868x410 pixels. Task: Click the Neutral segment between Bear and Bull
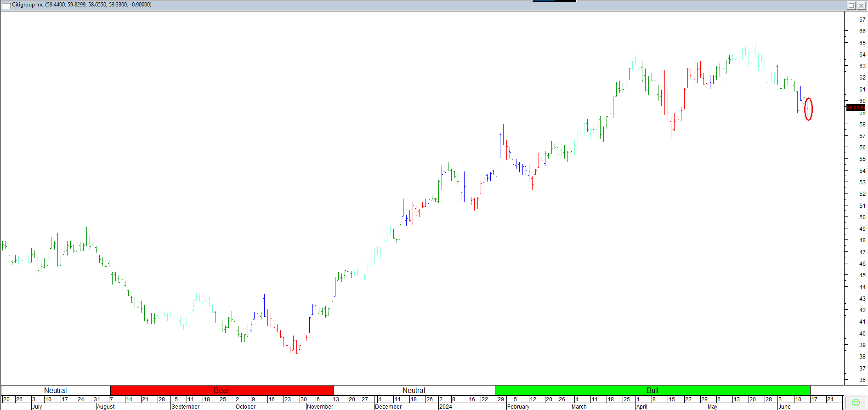point(414,390)
